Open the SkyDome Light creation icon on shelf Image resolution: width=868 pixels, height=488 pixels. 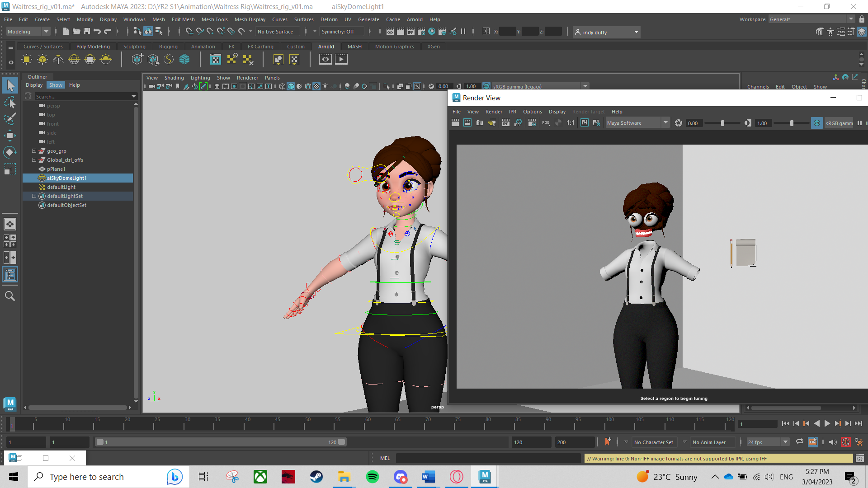(74, 59)
